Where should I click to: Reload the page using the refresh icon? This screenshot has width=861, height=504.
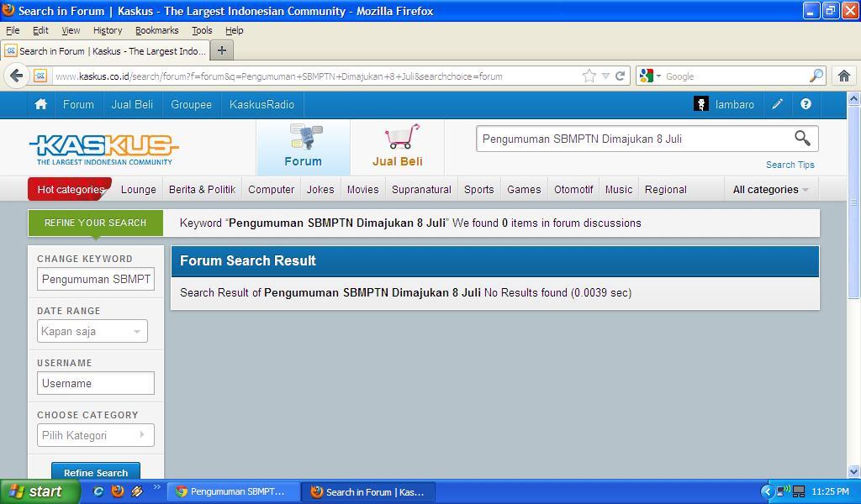click(620, 76)
